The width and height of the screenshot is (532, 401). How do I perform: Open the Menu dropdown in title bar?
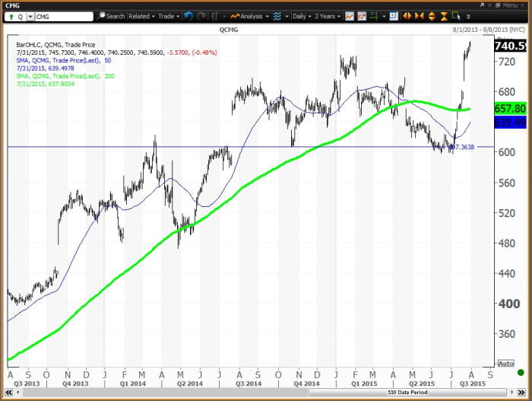[512, 5]
